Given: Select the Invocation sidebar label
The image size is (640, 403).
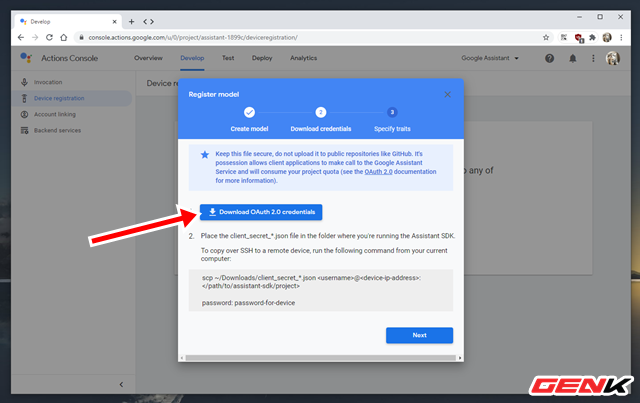Looking at the screenshot, I should pos(48,82).
